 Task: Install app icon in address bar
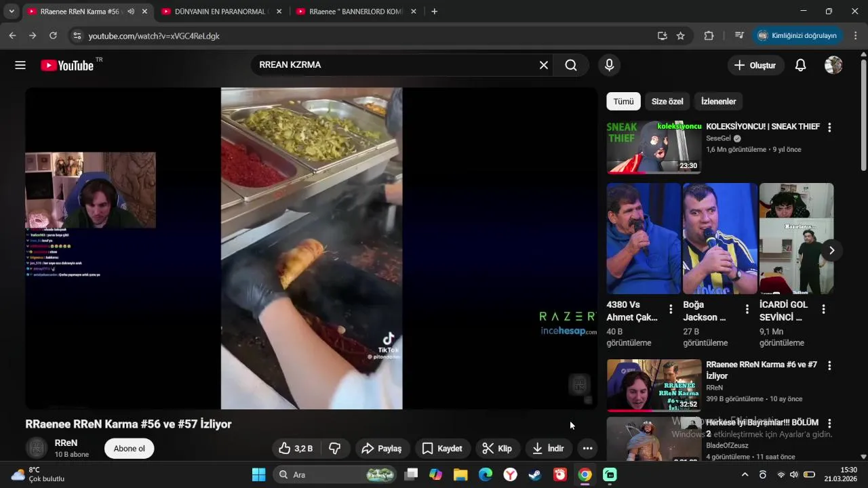(663, 36)
